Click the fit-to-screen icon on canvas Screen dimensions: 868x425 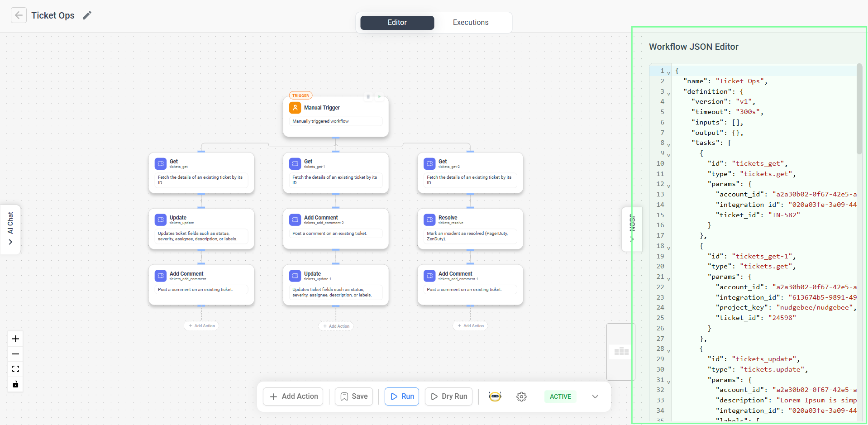tap(15, 369)
